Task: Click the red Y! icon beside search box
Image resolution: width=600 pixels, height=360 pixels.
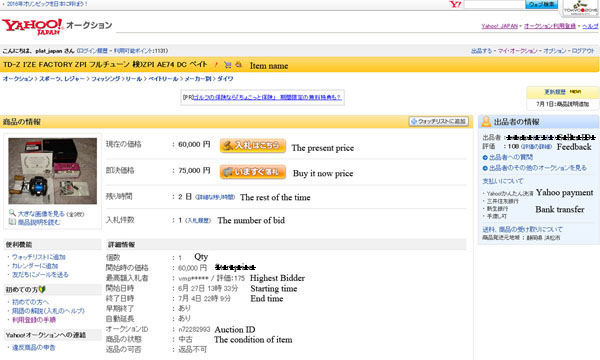Action: (455, 5)
